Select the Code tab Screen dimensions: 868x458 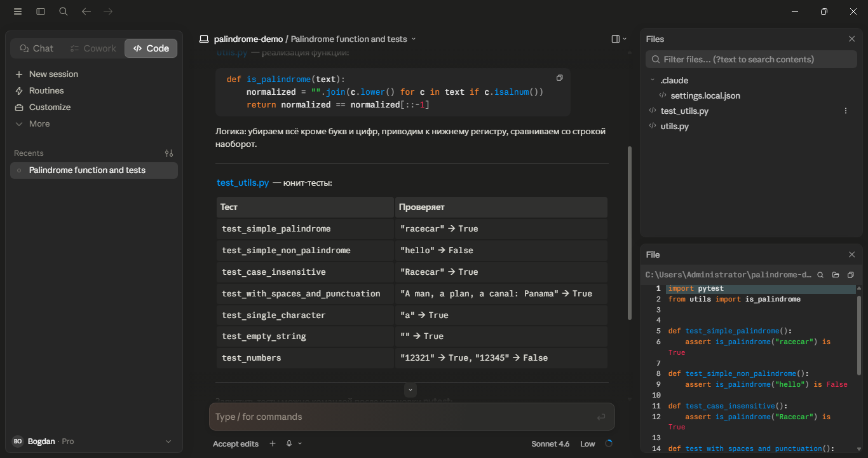coord(151,48)
